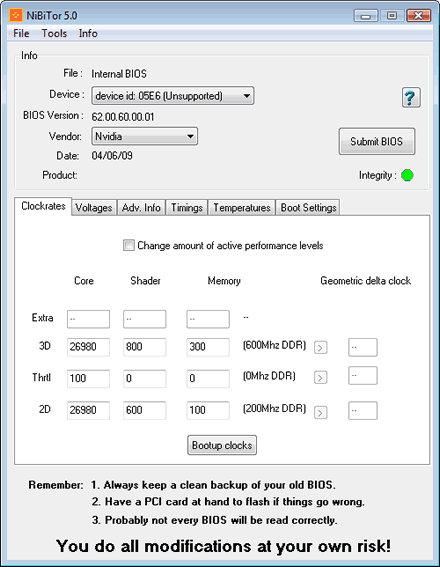Click the Extra Core clock field

[x=88, y=319]
